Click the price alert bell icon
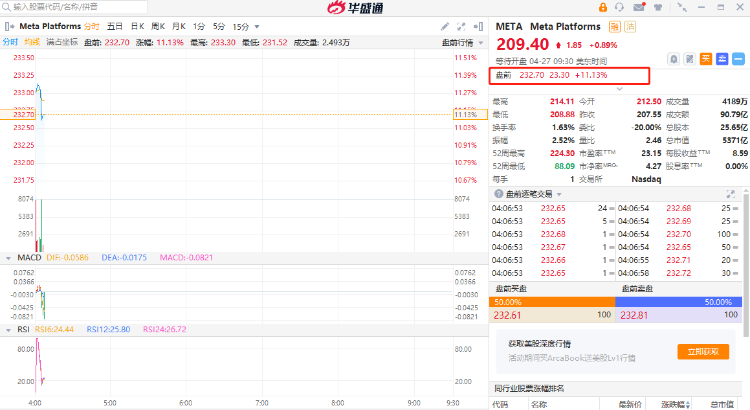Image resolution: width=750 pixels, height=410 pixels. (x=673, y=59)
